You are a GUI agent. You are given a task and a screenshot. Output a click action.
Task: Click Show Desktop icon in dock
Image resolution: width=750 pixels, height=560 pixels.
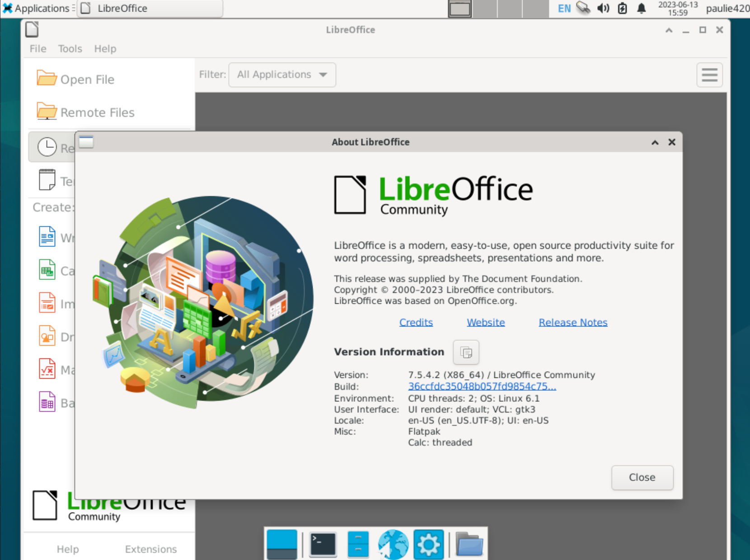(x=282, y=544)
